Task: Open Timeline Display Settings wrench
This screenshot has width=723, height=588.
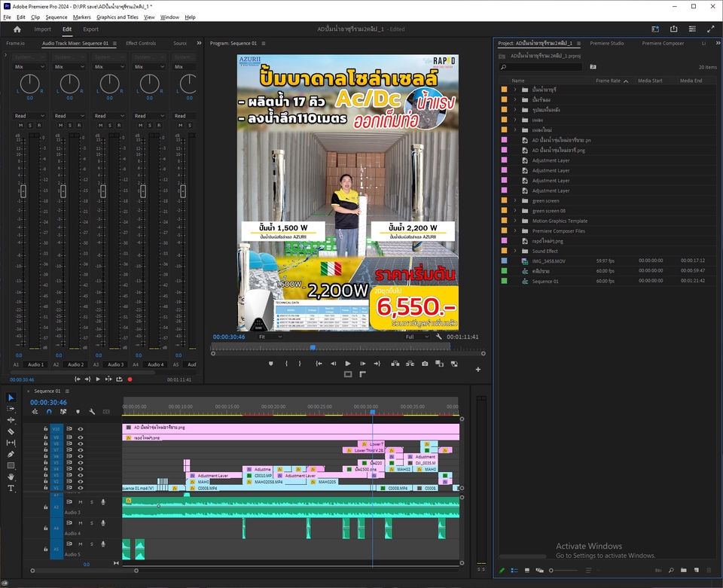Action: point(92,412)
